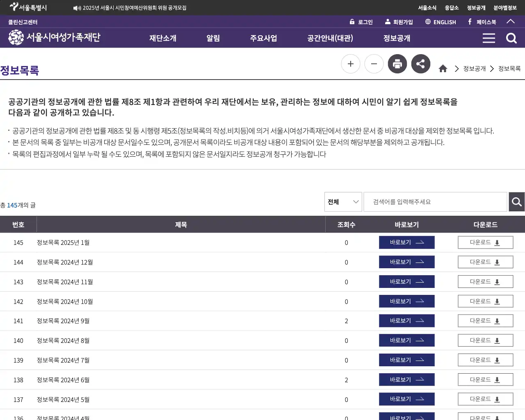
Task: Visit Facebook via the f icon
Action: click(x=469, y=22)
